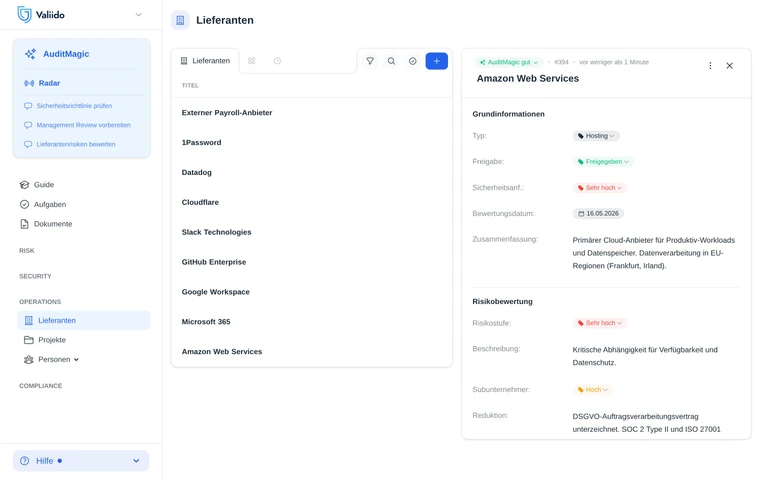The image size is (768, 480).
Task: Open the GitHub Enterprise row
Action: pos(312,262)
